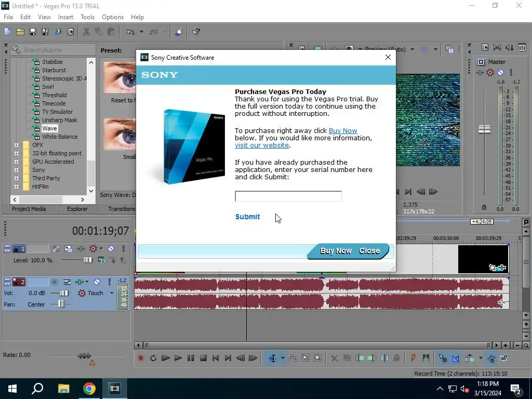Click the Interactive Tutorials hand icon
This screenshot has height=399, width=532.
click(179, 32)
